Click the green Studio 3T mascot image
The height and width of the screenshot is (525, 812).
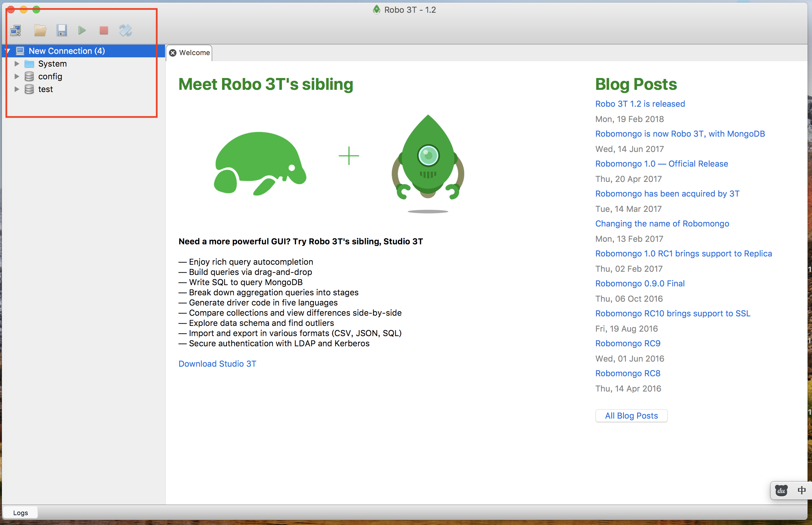[x=260, y=164]
